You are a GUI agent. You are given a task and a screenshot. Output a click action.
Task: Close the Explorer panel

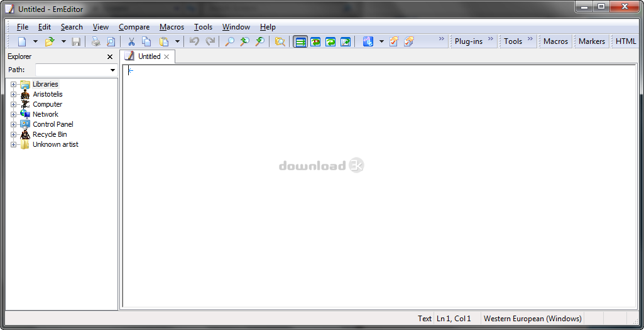[110, 57]
